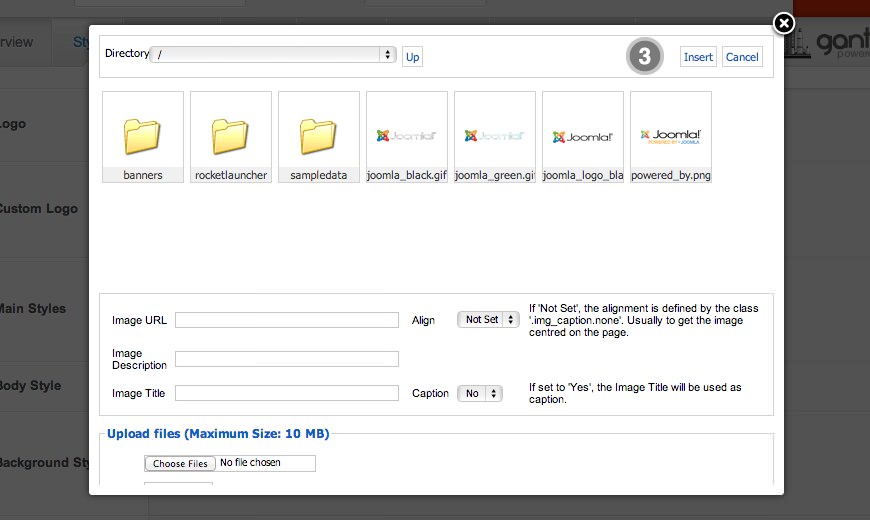Screen dimensions: 870x520
Task: Select the joomla_black.gif image thumbnail
Action: (x=406, y=135)
